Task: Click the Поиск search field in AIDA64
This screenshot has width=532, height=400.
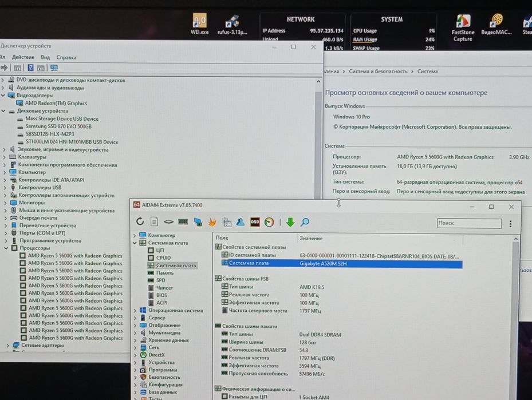Action: 469,223
